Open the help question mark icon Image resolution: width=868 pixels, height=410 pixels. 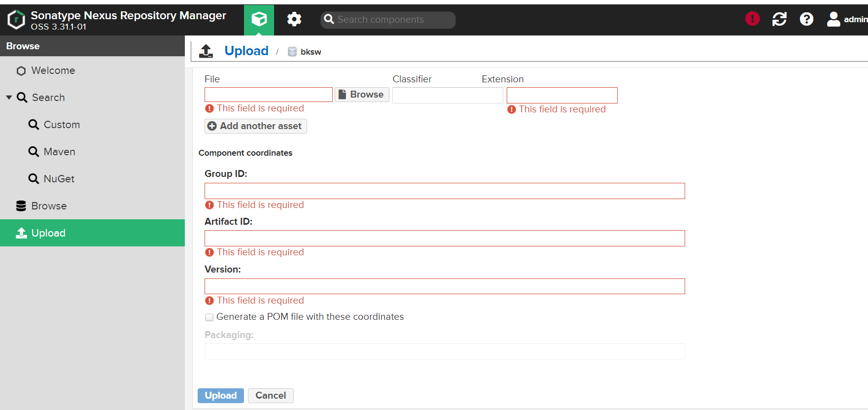pos(806,19)
